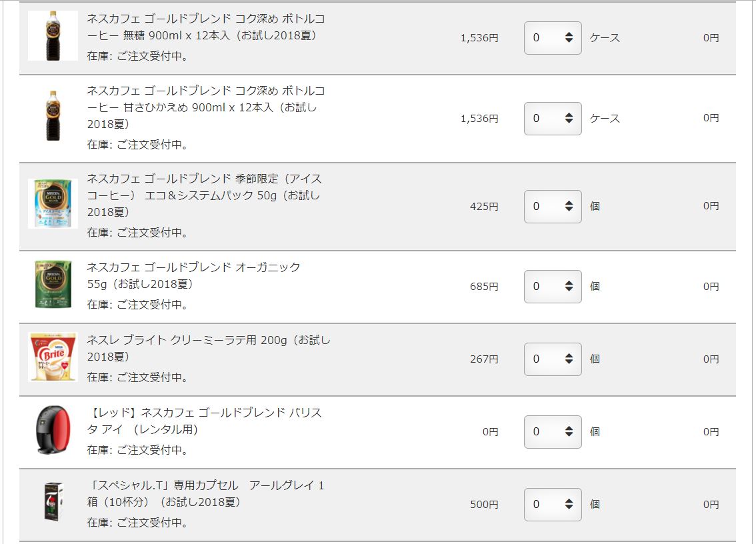Click the 甘さひかえめ bottle coffee product image
This screenshot has width=756, height=544.
53,116
